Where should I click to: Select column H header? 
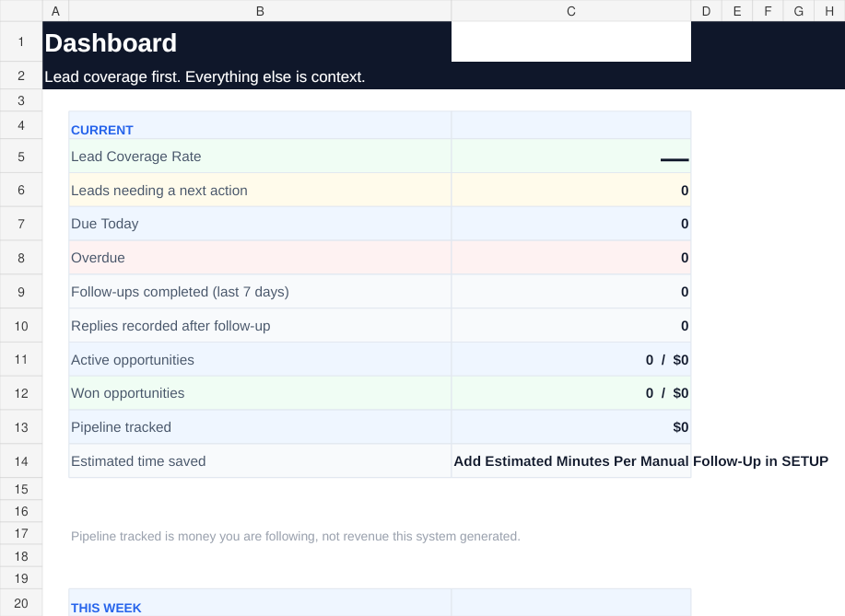tap(829, 11)
